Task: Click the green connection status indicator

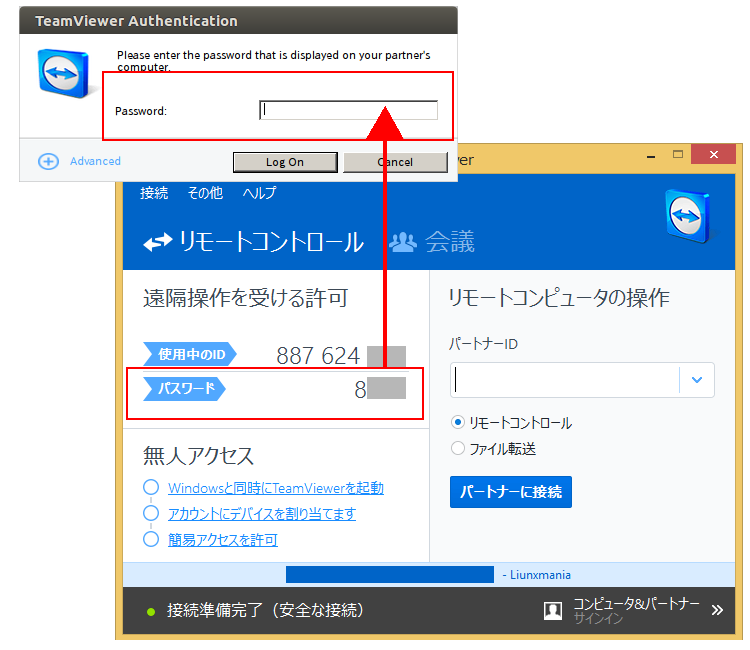Action: (151, 612)
